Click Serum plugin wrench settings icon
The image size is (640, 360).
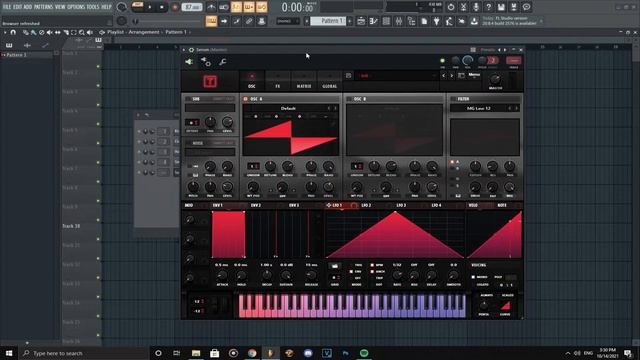222,62
